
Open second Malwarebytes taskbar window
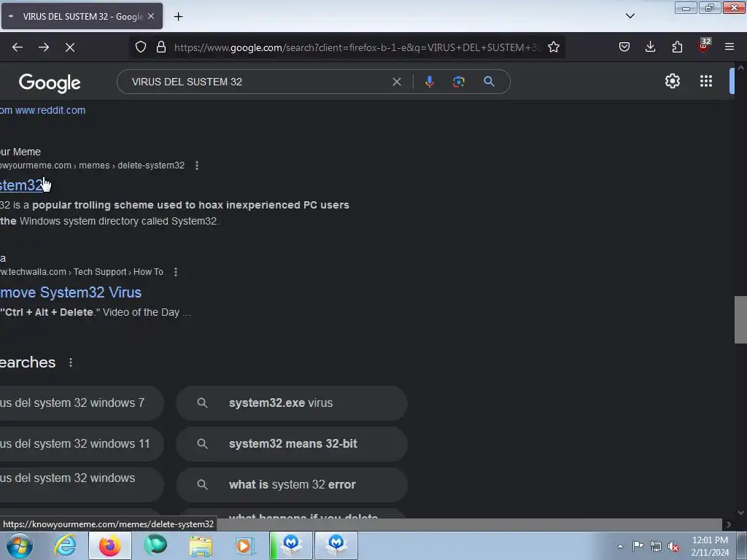pyautogui.click(x=336, y=545)
